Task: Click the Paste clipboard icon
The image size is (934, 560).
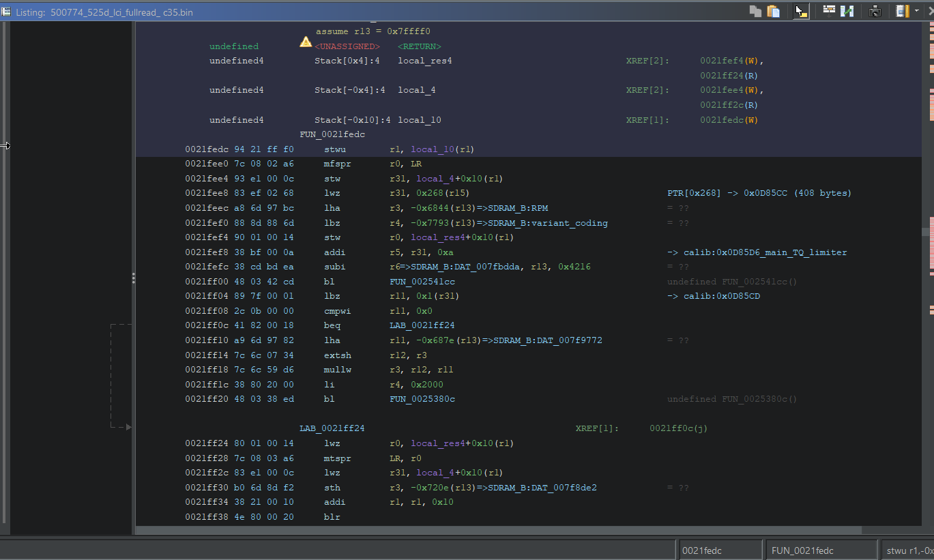Action: coord(774,11)
